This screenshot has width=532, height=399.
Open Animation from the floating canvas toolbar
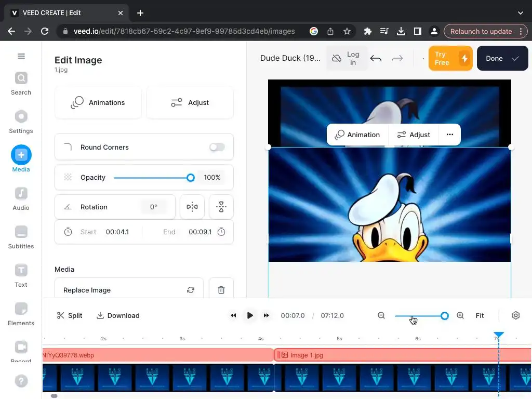[x=357, y=135]
